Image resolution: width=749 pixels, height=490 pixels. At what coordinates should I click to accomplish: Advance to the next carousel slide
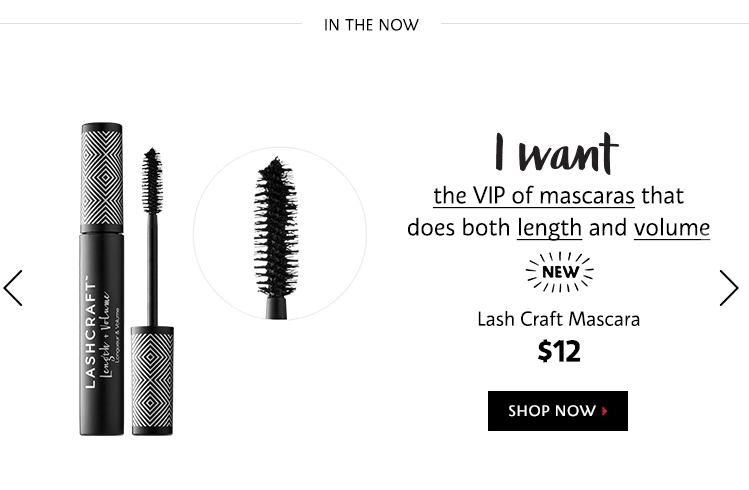point(729,288)
